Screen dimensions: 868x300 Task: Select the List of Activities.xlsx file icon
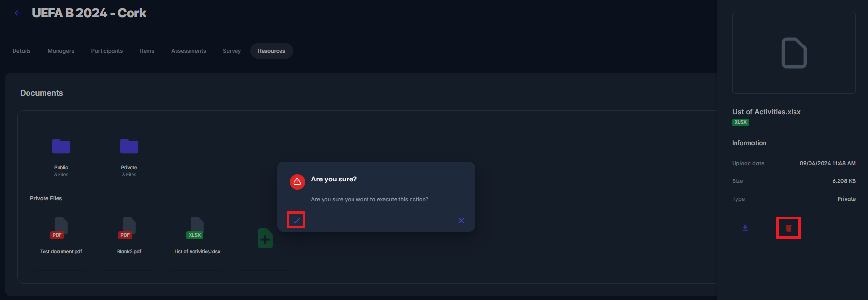coord(196,228)
